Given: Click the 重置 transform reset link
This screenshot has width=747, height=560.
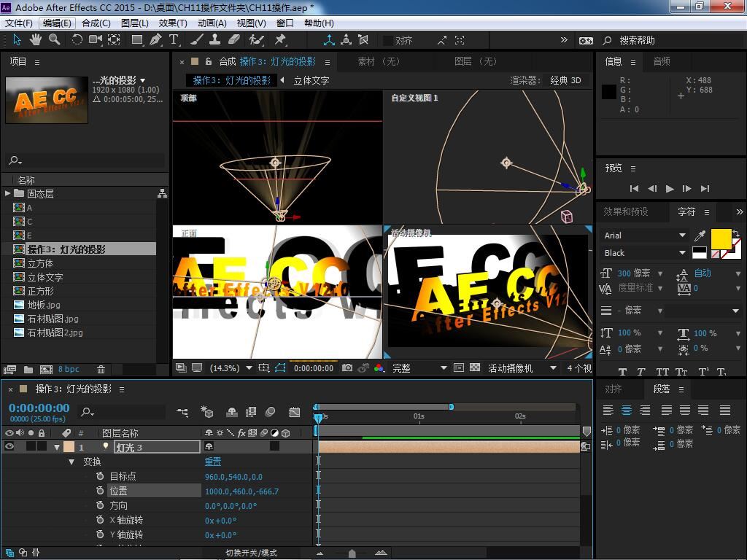Looking at the screenshot, I should [213, 462].
